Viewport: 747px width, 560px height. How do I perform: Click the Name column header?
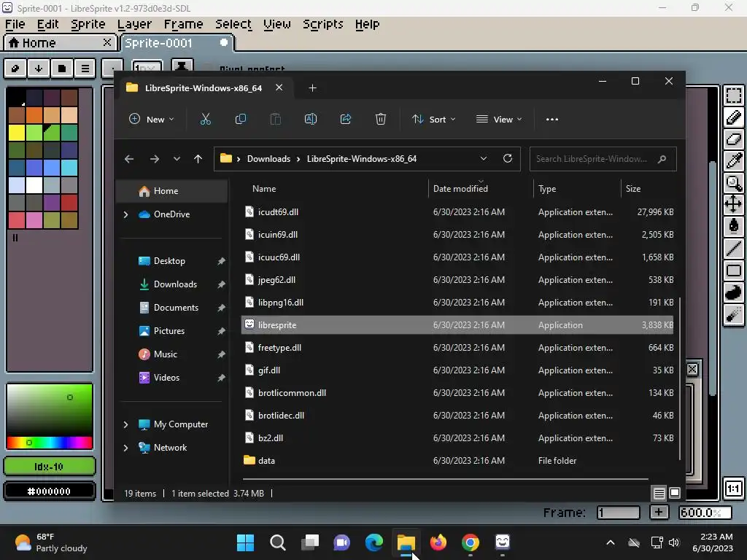[x=264, y=189]
